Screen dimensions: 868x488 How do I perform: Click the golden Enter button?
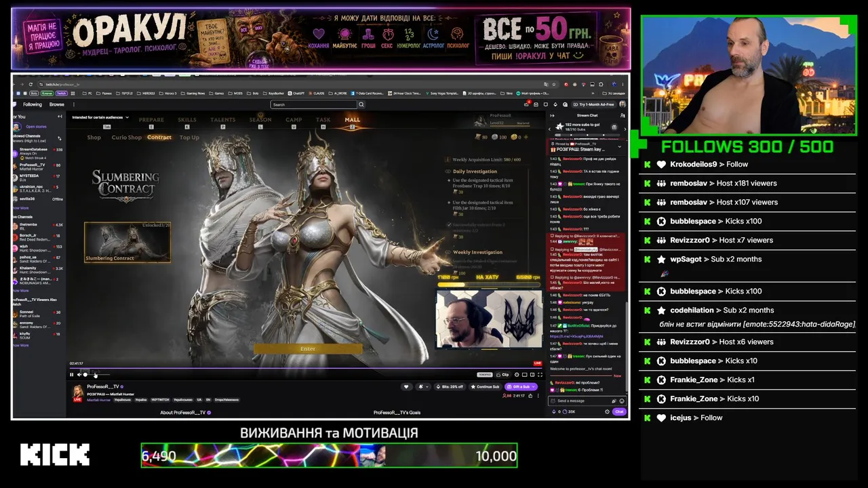308,348
